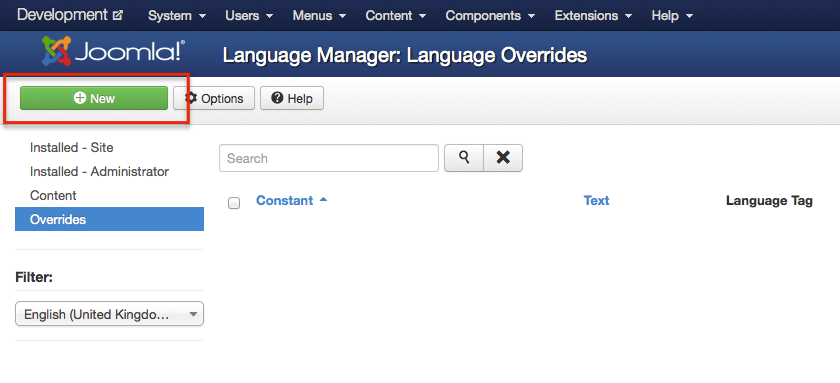Click the Language Manager: Language Overrides title
840x383 pixels.
[404, 55]
